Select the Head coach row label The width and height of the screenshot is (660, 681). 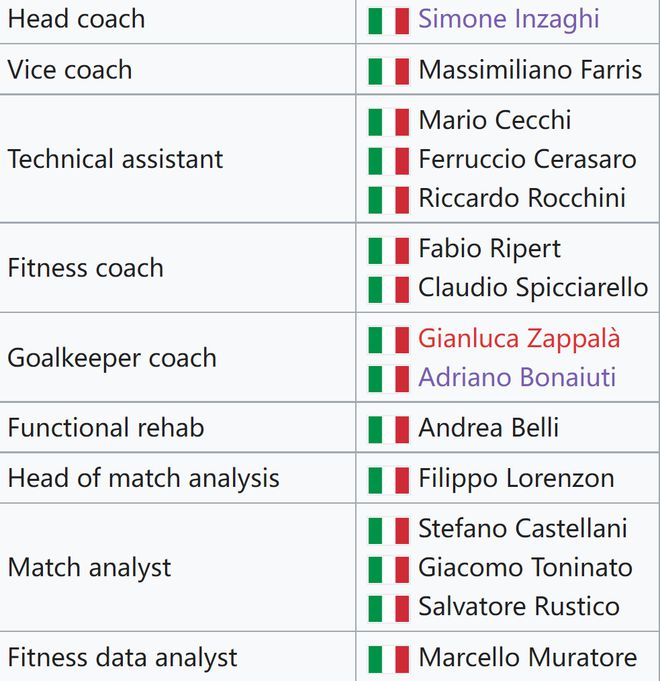(76, 19)
